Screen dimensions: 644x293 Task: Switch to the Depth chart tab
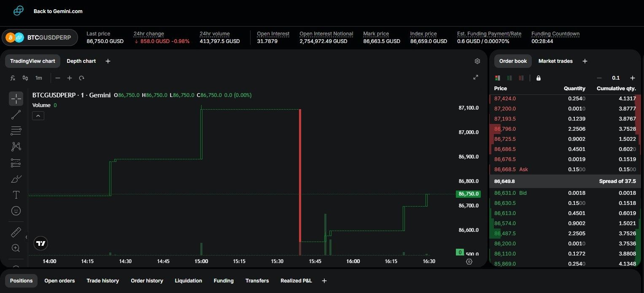pyautogui.click(x=81, y=61)
